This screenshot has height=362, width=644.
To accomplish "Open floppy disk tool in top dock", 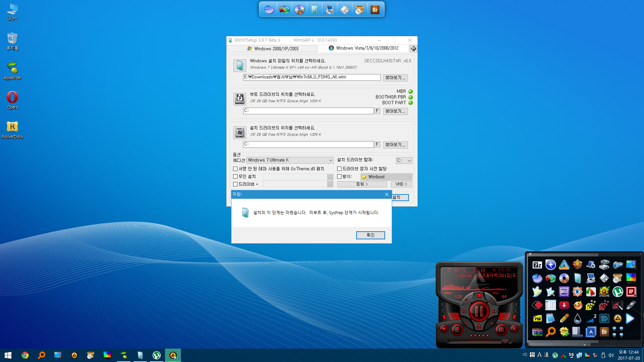I will [344, 9].
